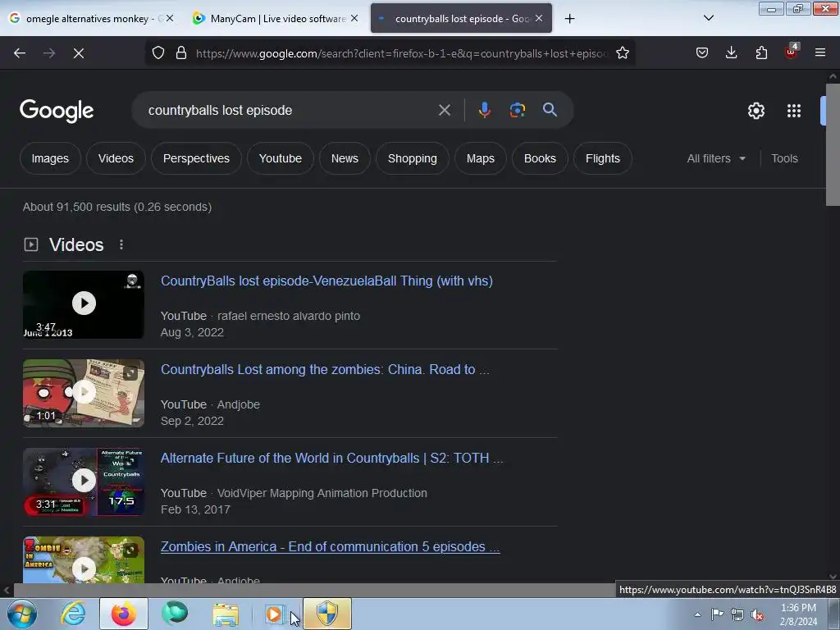Open the Firefox downloads panel
The image size is (840, 630).
731,53
